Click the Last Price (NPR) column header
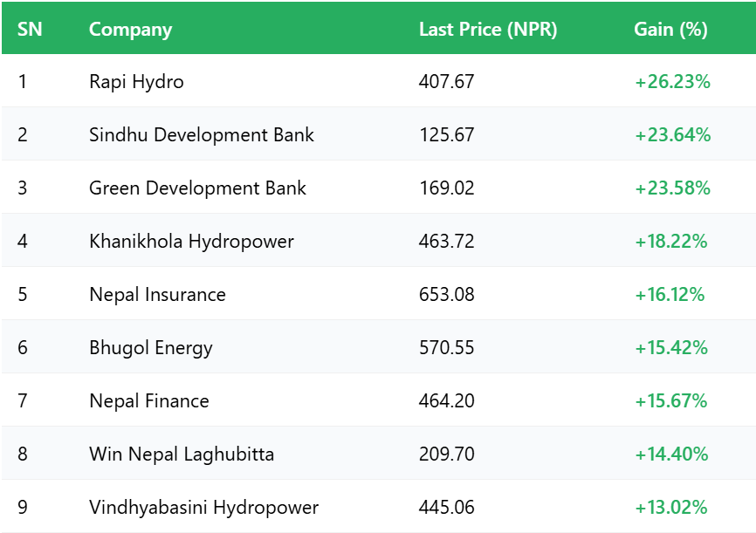Screen dimensions: 756x533 pyautogui.click(x=488, y=30)
